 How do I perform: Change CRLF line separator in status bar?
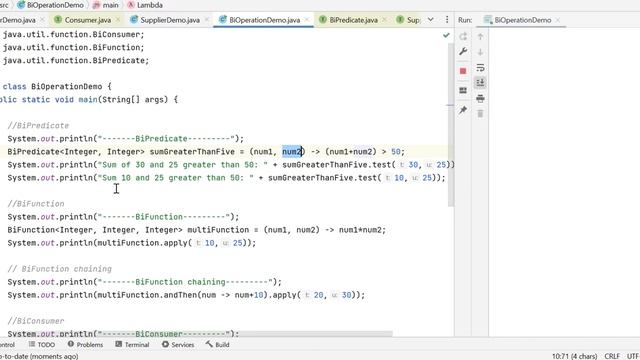click(612, 356)
